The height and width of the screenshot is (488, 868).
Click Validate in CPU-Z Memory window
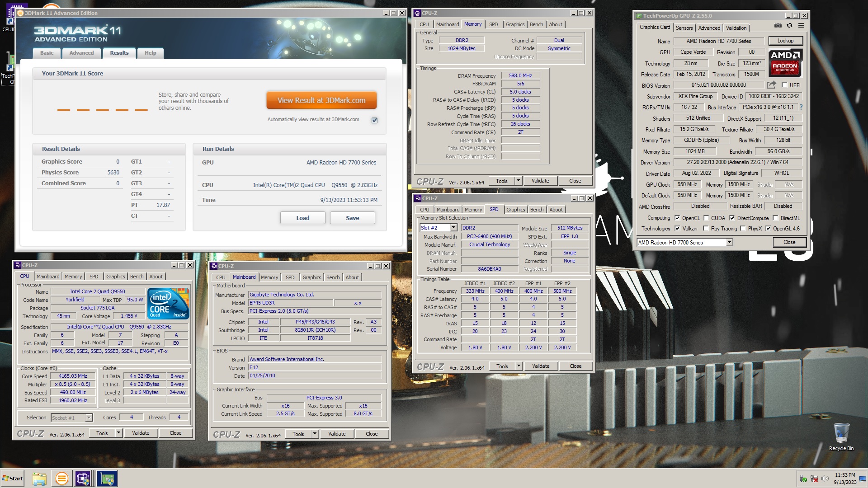coord(540,181)
